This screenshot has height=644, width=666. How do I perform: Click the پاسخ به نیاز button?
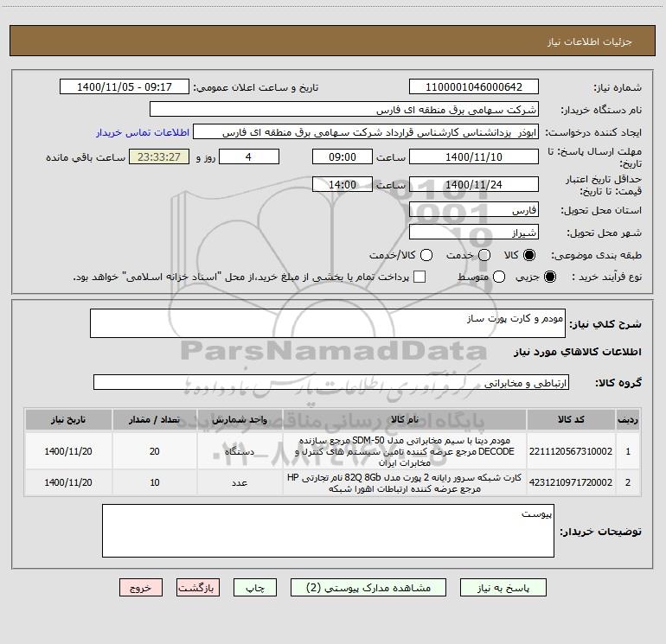coord(503,588)
